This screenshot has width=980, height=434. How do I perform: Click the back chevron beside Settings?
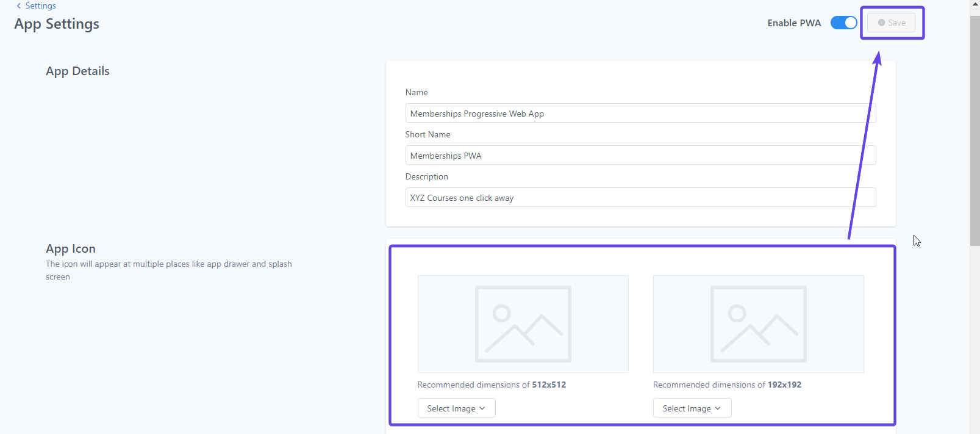click(18, 5)
